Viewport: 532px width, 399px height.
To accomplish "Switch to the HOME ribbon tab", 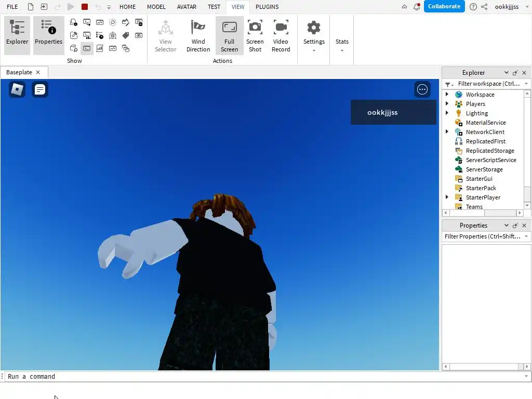I will pos(128,6).
